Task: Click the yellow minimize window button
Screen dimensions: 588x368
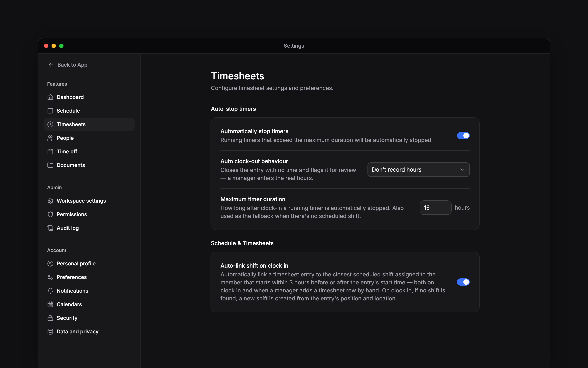Action: pos(54,46)
